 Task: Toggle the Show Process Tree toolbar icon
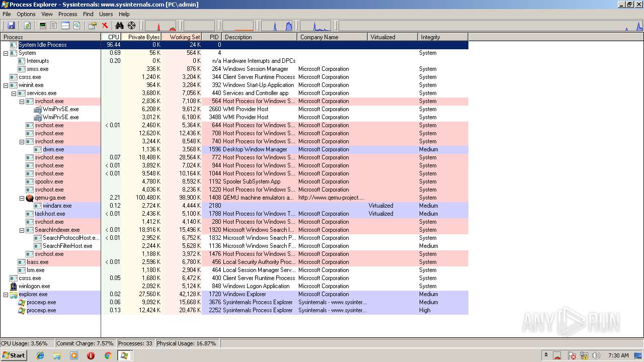[x=54, y=25]
